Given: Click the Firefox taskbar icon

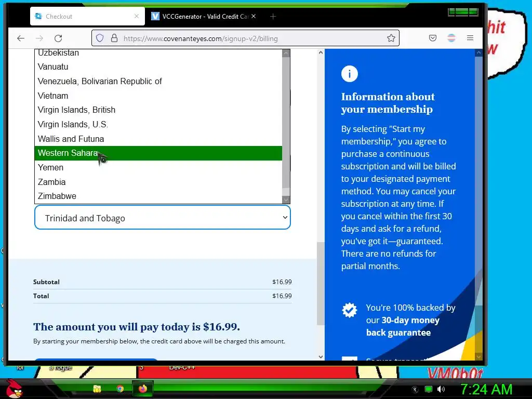Looking at the screenshot, I should pyautogui.click(x=143, y=389).
